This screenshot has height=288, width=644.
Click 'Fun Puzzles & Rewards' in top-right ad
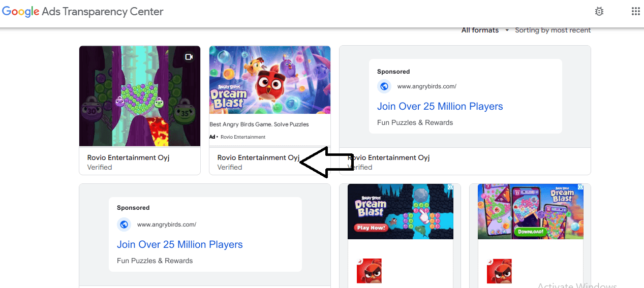[x=415, y=122]
